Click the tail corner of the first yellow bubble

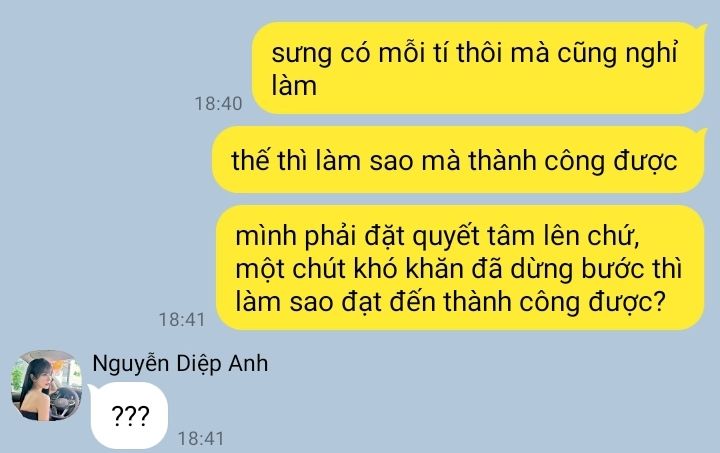pos(703,29)
